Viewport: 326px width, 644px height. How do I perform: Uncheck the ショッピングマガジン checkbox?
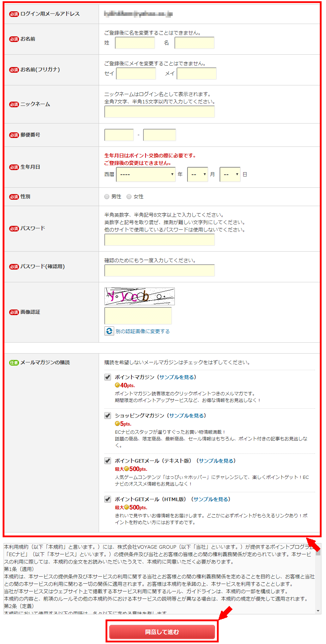coord(108,416)
